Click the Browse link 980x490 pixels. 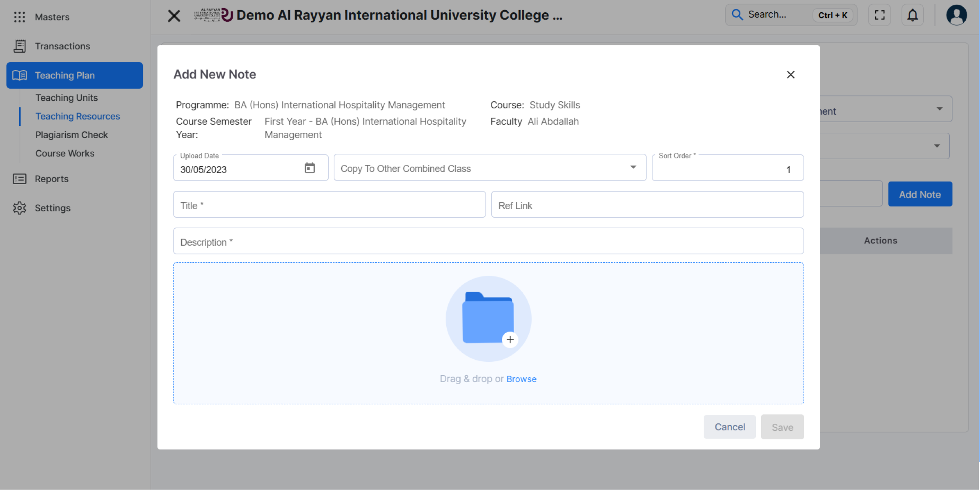click(x=521, y=379)
